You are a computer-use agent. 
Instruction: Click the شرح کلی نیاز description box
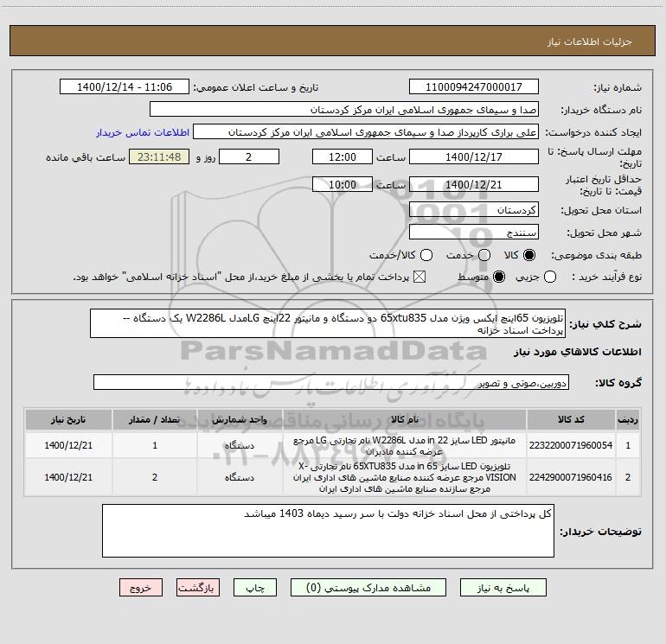[328, 323]
